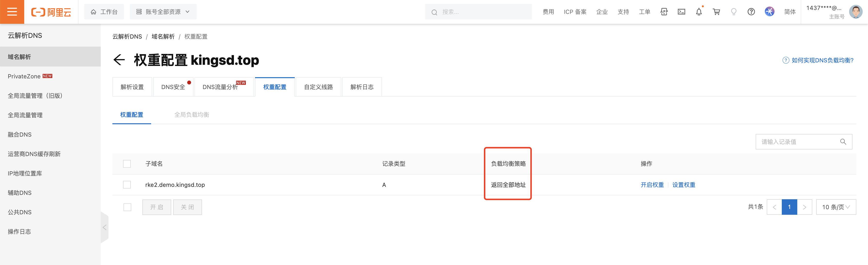Select the 全局负载均衡 sub-tab
This screenshot has height=265, width=868.
coord(191,115)
